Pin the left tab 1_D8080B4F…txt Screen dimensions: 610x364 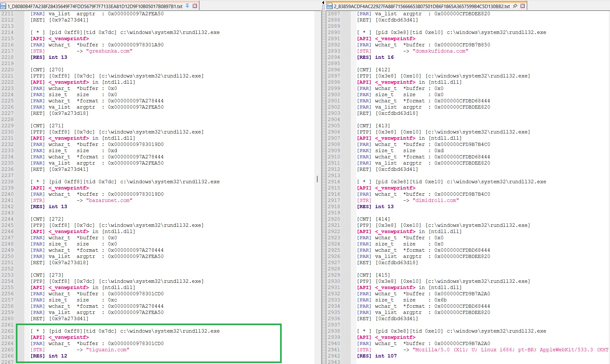pyautogui.click(x=187, y=6)
